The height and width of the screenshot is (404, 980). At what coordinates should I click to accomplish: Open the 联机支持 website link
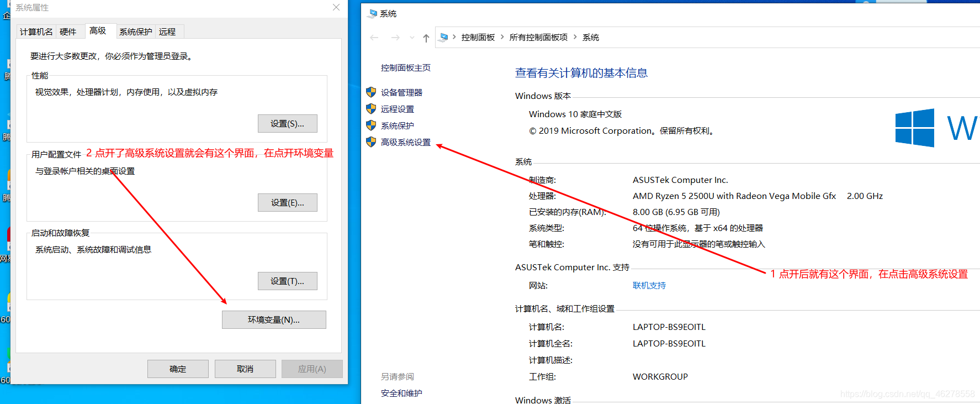point(649,286)
